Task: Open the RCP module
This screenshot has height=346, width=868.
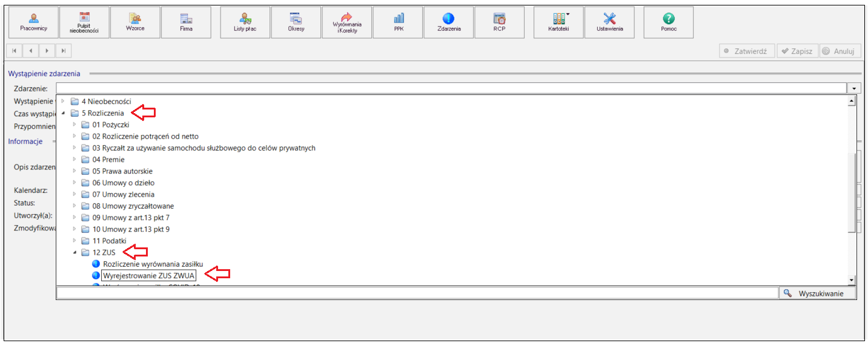Action: click(x=500, y=22)
